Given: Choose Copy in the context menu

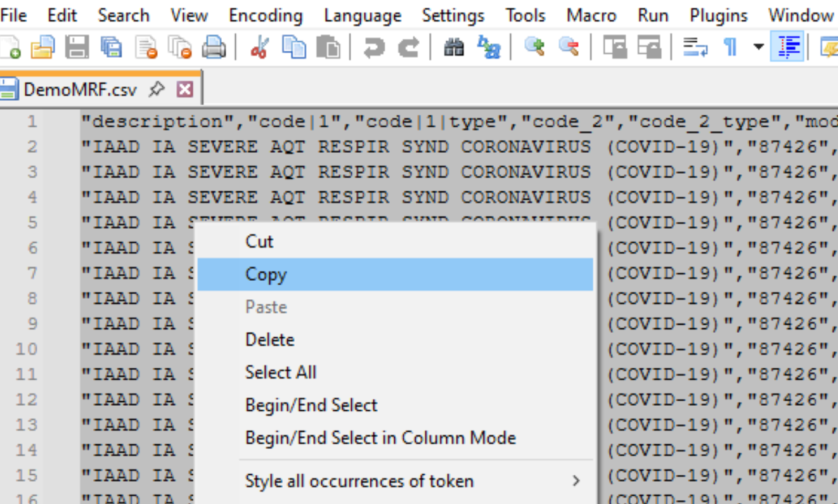Looking at the screenshot, I should point(396,275).
